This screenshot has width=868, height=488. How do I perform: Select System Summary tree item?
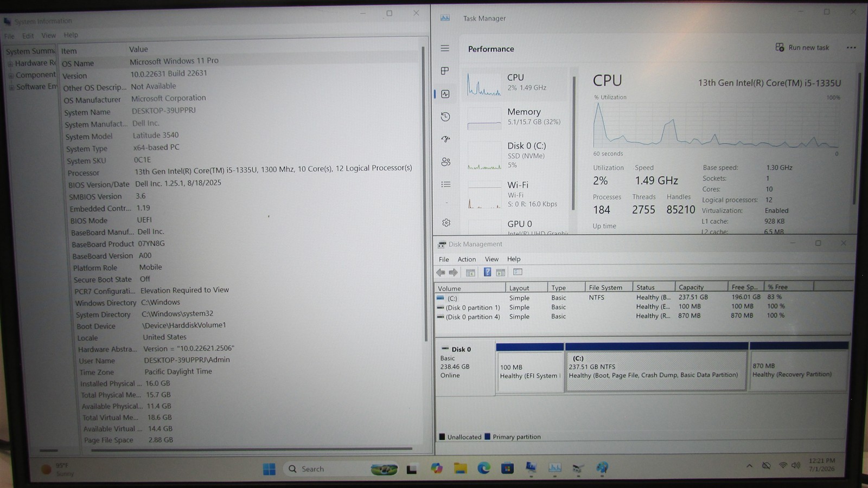(30, 51)
